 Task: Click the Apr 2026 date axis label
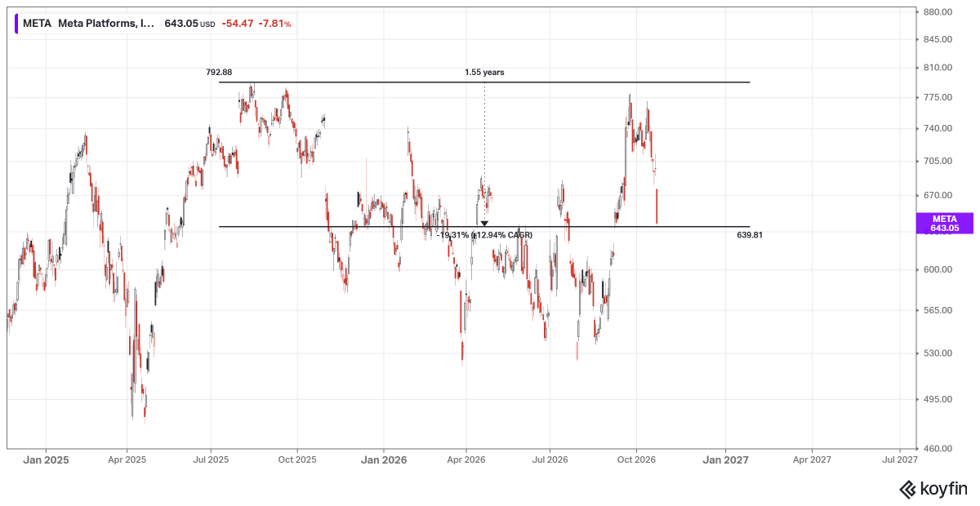pyautogui.click(x=466, y=459)
